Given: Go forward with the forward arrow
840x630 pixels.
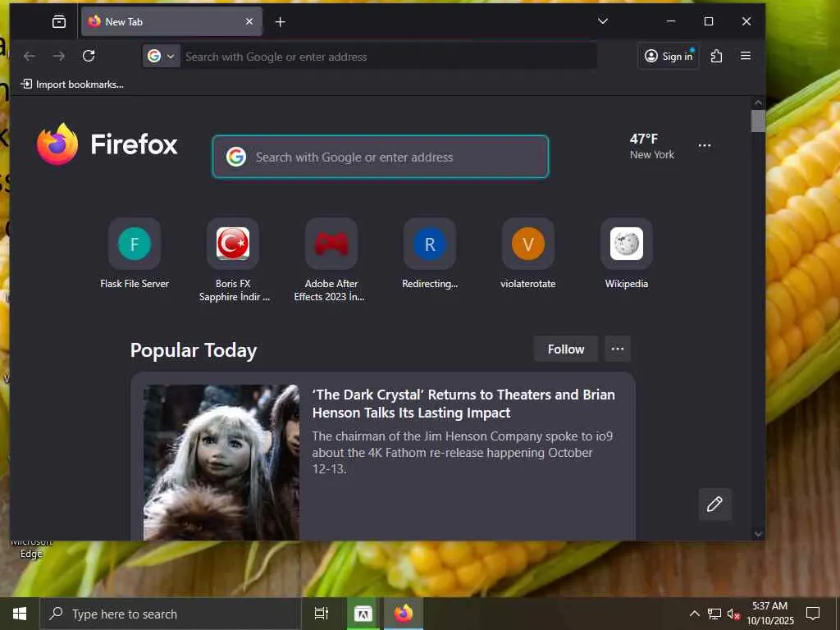Looking at the screenshot, I should [x=59, y=57].
